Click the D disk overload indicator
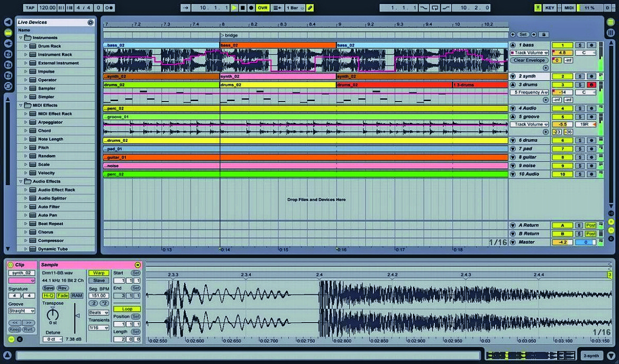Screen dimensions: 619x364 pos(607,7)
